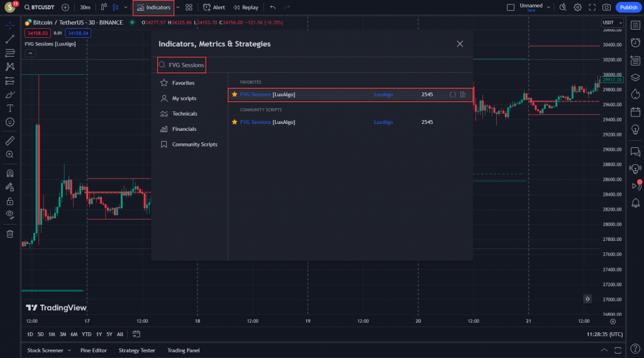Select the text tool in left toolbar
This screenshot has height=358, width=644.
tap(9, 108)
